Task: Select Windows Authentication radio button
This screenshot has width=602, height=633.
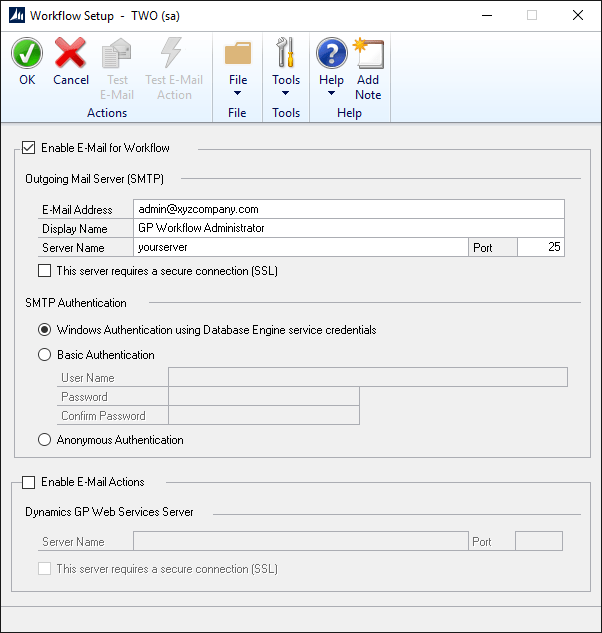Action: (44, 329)
